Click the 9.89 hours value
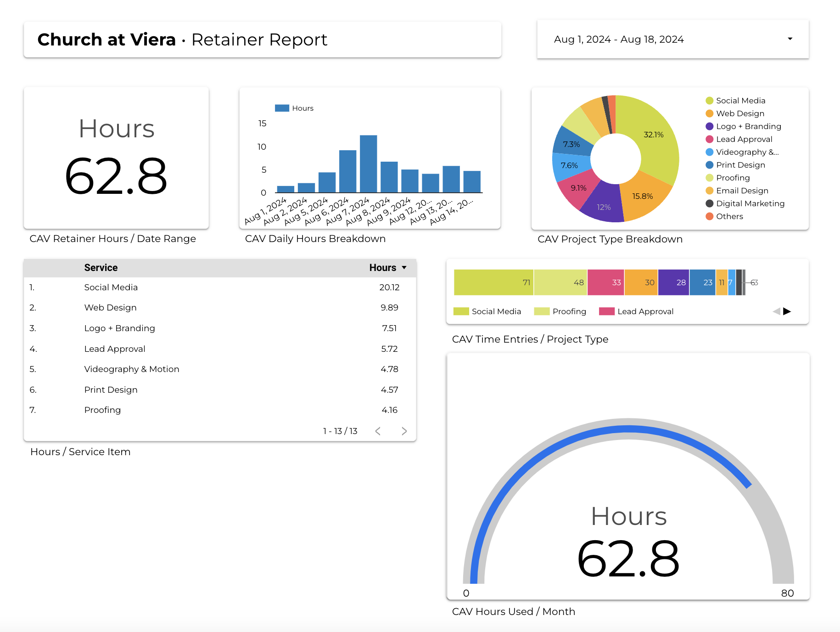The width and height of the screenshot is (840, 632). [389, 308]
